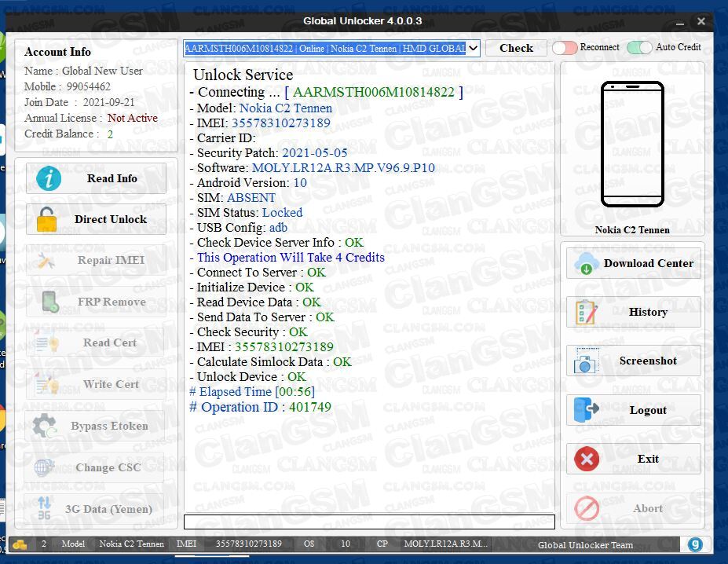Click the Direct Unlock padlock icon
Image resolution: width=728 pixels, height=564 pixels.
point(46,219)
